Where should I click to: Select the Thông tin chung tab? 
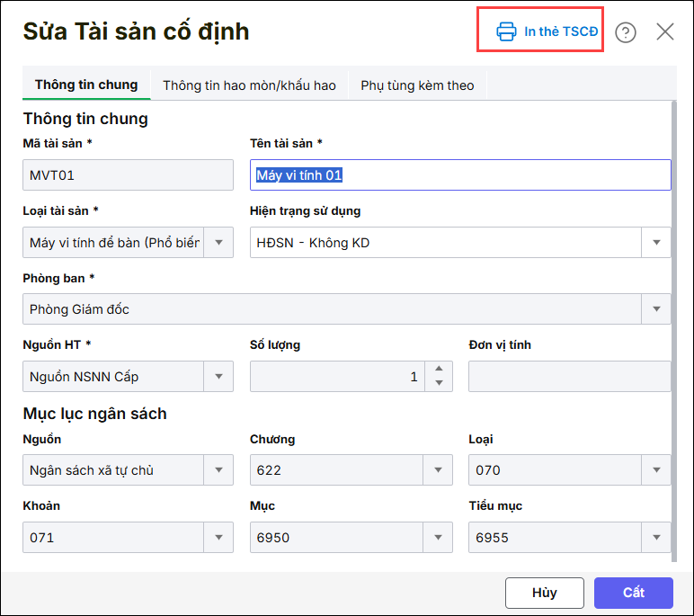tap(86, 85)
